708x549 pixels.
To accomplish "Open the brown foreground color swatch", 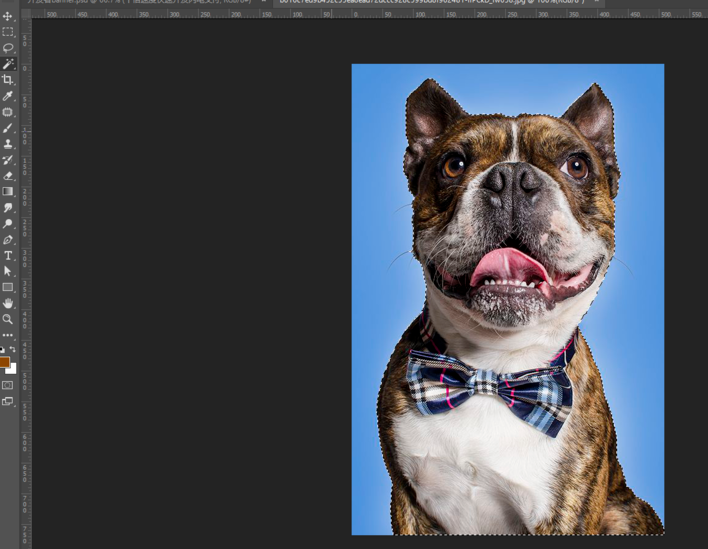I will click(x=4, y=362).
